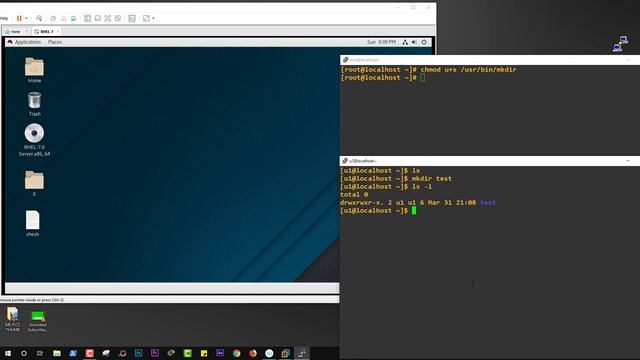Select the Animated Subscribe desktop file
This screenshot has width=640, height=360.
pos(38,321)
